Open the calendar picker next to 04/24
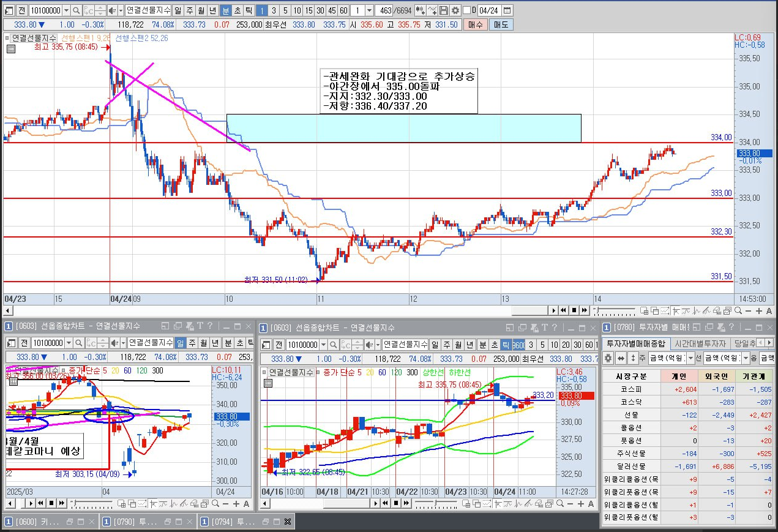 [x=507, y=10]
